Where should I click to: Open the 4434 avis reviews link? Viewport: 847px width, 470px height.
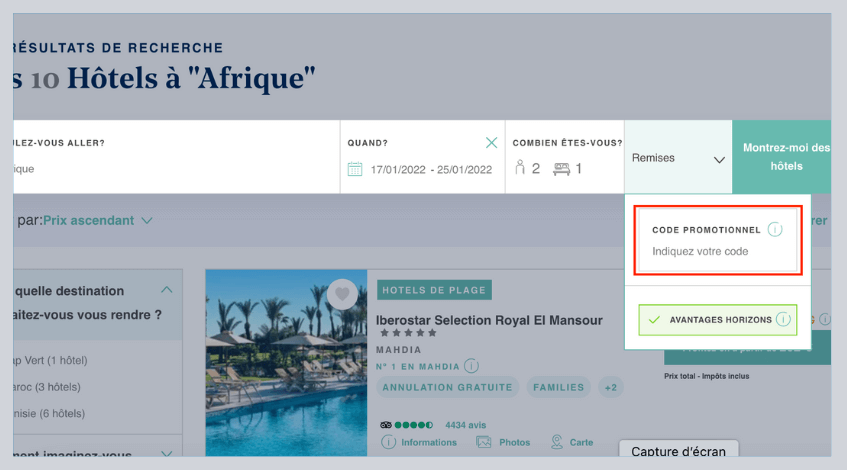[x=465, y=424]
